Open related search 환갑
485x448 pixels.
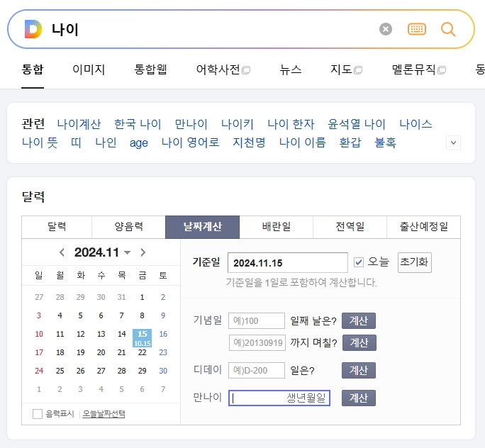point(350,142)
